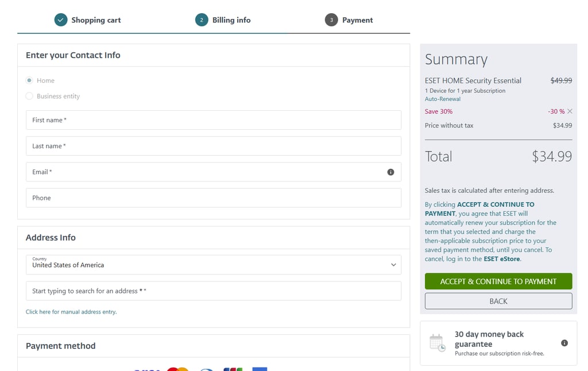Click the Price without tax label
Screen dimensions: 588x371
[449, 125]
